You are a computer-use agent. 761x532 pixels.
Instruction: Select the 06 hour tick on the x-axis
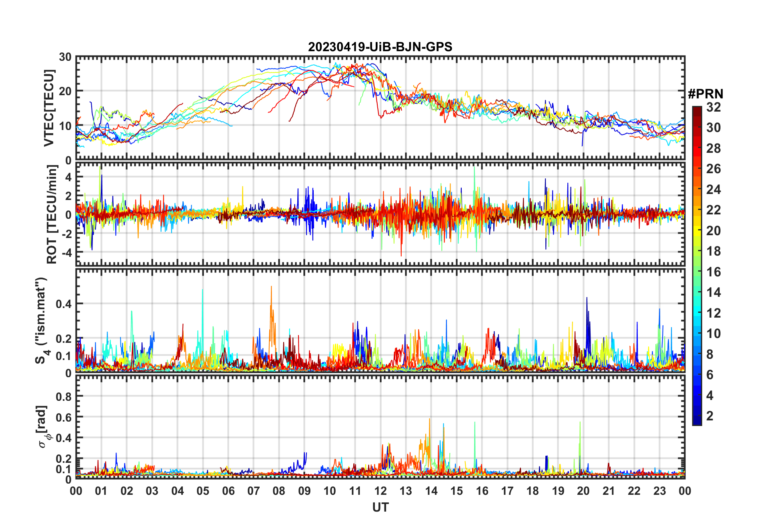228,491
